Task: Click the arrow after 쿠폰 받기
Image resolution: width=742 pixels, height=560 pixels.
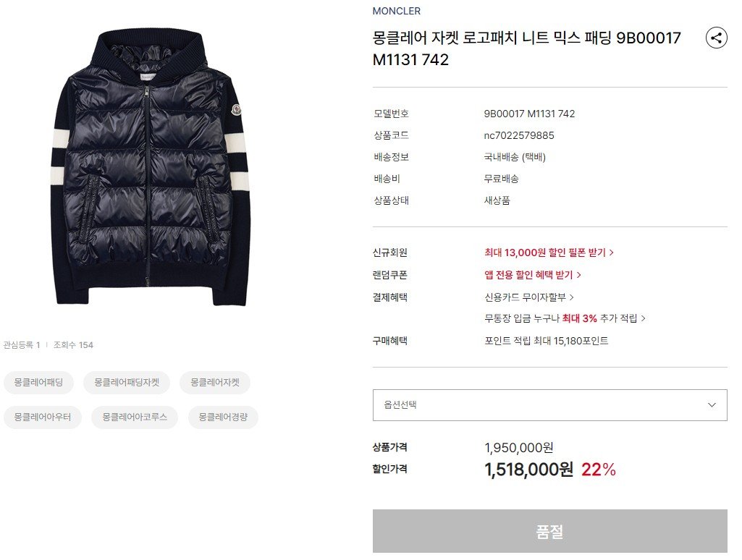Action: tap(612, 253)
